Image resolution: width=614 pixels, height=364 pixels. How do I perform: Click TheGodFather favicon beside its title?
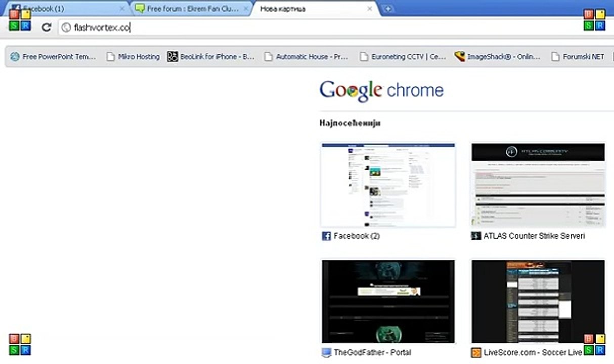point(326,352)
